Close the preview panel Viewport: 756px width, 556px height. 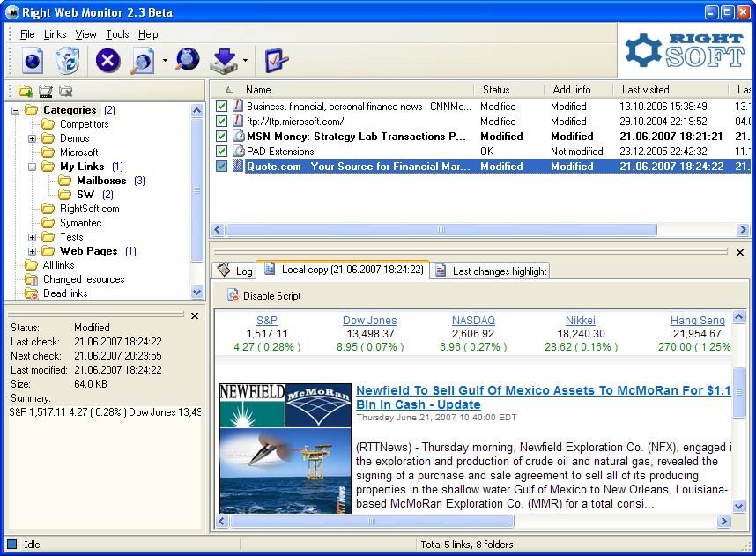(740, 252)
